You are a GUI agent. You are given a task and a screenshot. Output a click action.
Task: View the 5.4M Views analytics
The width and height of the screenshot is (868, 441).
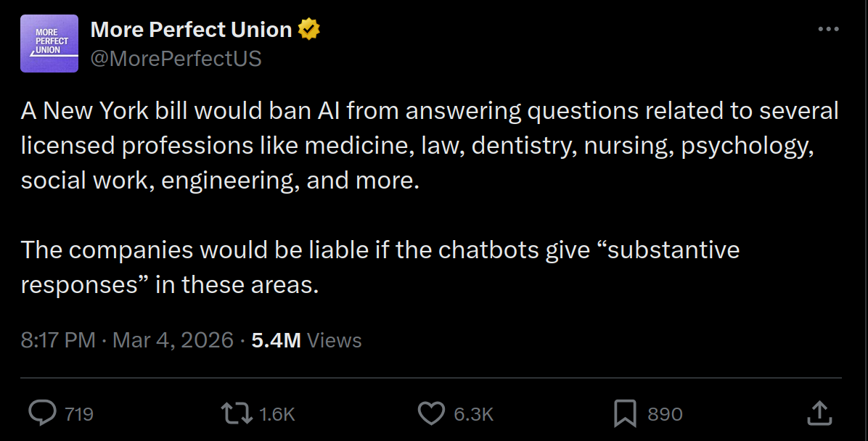coord(276,340)
